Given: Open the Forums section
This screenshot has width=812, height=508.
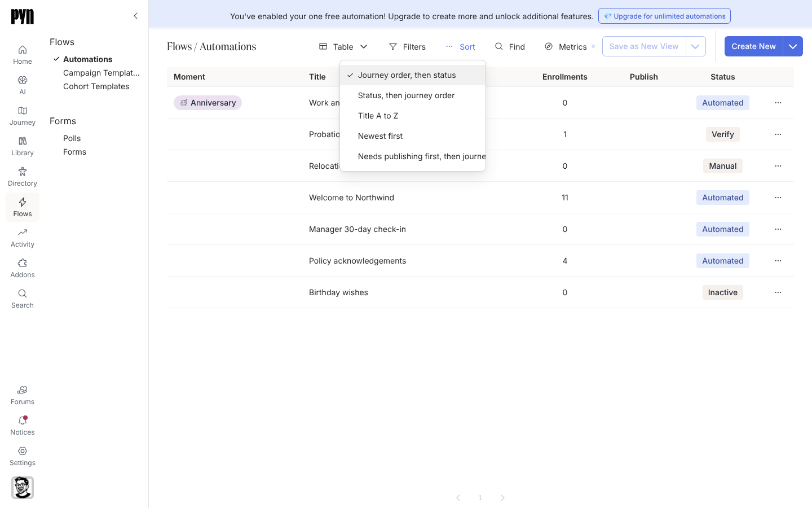Looking at the screenshot, I should (x=23, y=395).
